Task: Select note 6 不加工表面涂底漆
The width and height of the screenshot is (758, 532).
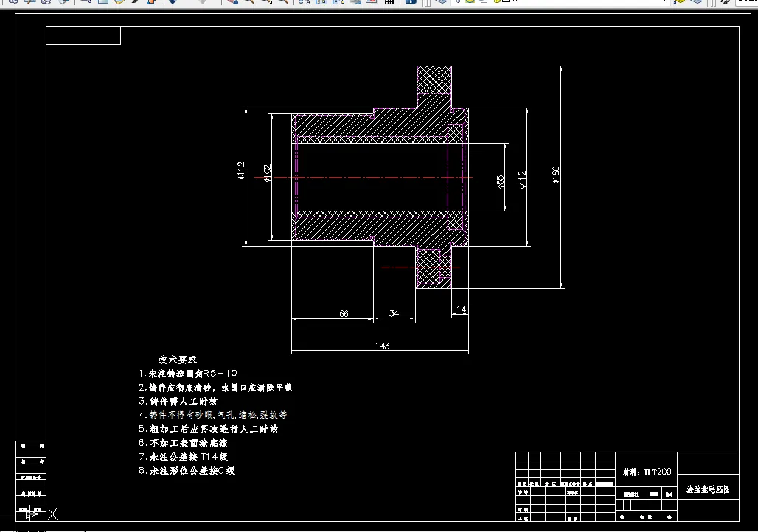Action: (x=183, y=443)
